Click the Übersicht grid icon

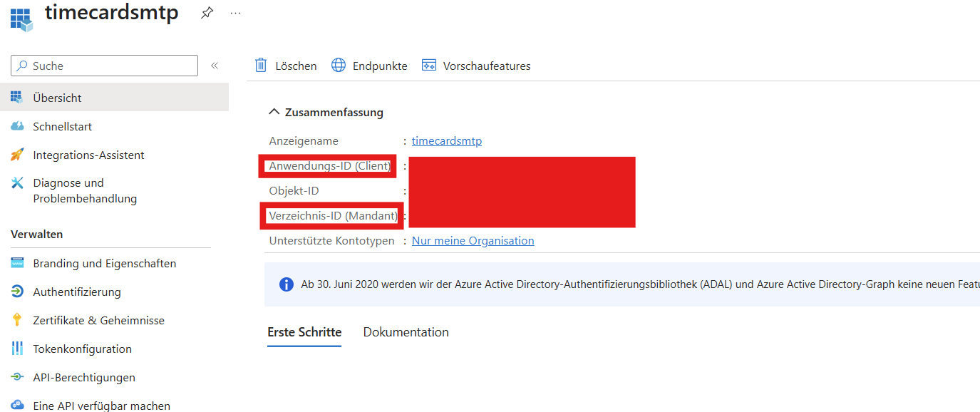point(17,98)
